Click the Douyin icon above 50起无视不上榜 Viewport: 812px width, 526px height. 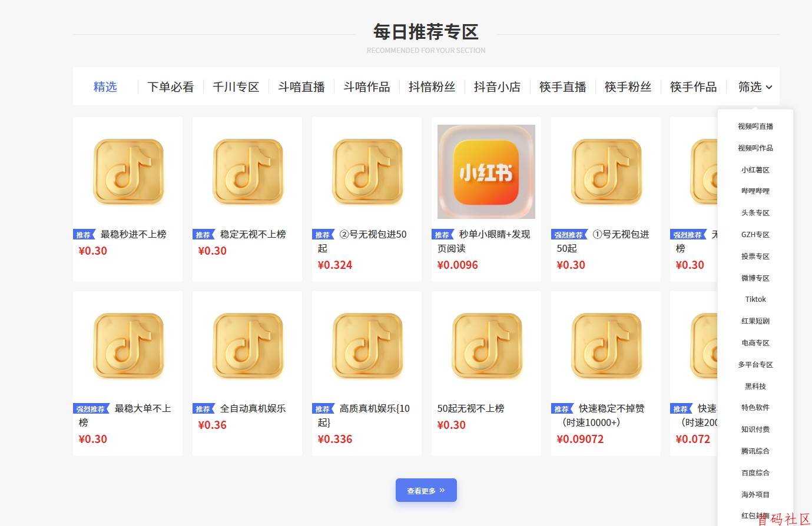(x=485, y=345)
